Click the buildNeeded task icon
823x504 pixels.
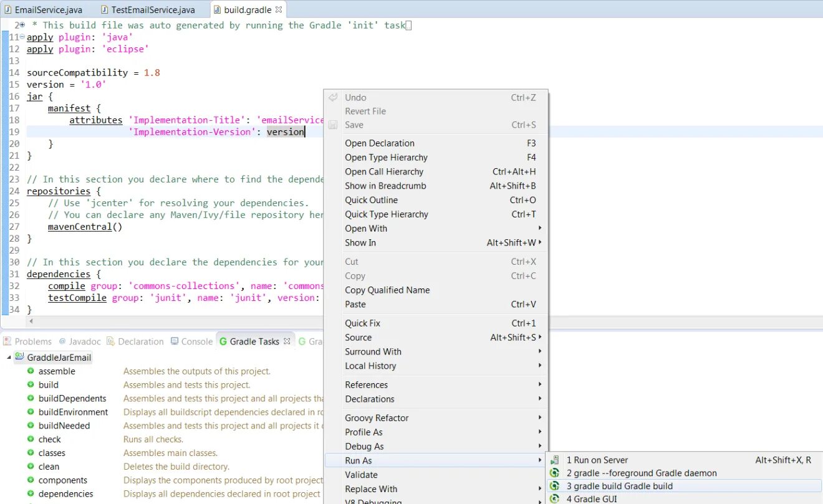point(31,426)
